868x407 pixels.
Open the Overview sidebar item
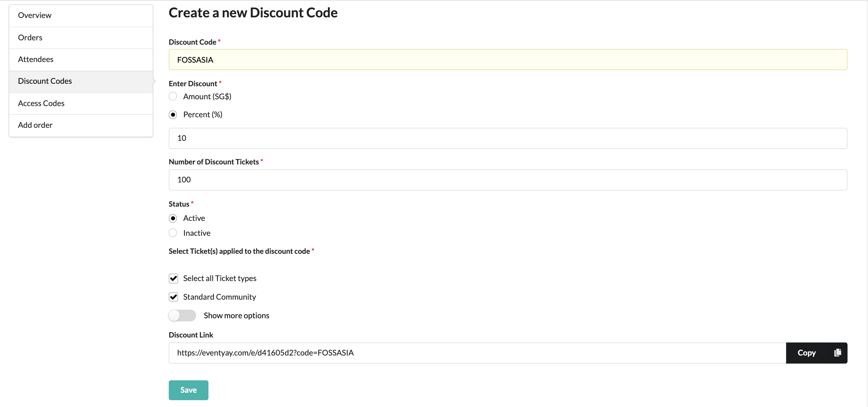point(81,16)
